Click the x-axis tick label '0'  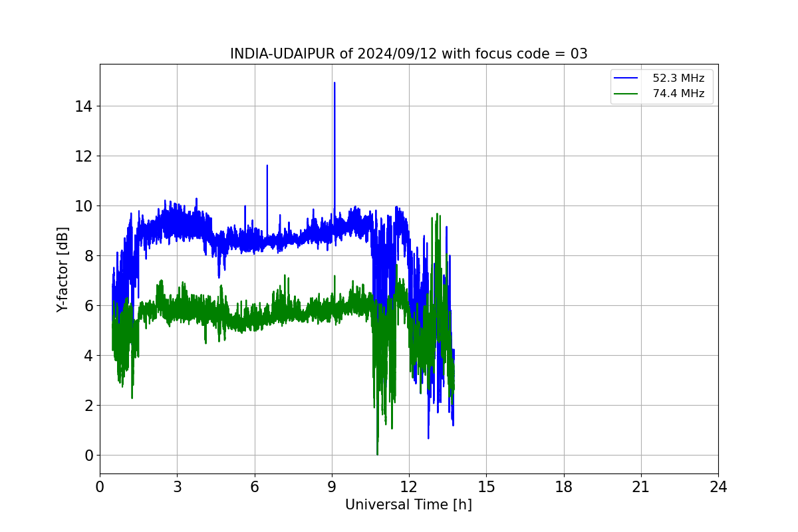click(100, 487)
